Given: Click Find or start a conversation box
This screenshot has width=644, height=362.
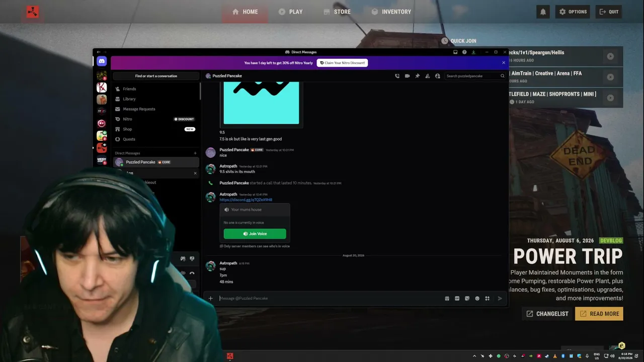Looking at the screenshot, I should tap(156, 76).
